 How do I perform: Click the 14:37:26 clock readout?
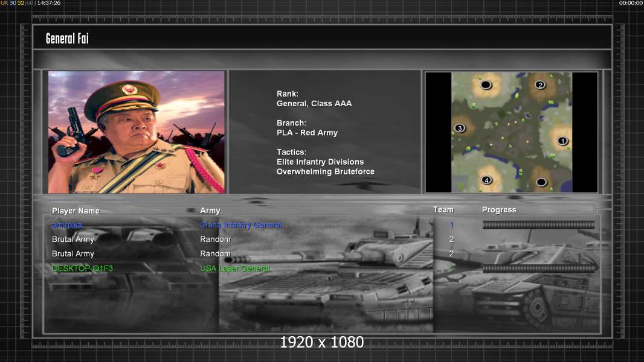(49, 3)
